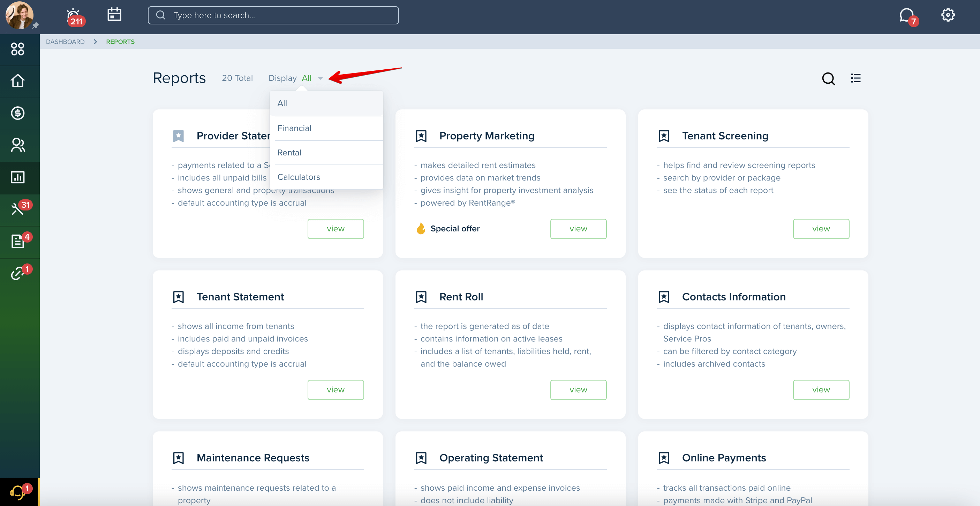Screen dimensions: 980x506
Task: Click the pin icon beside profile avatar
Action: pyautogui.click(x=35, y=25)
